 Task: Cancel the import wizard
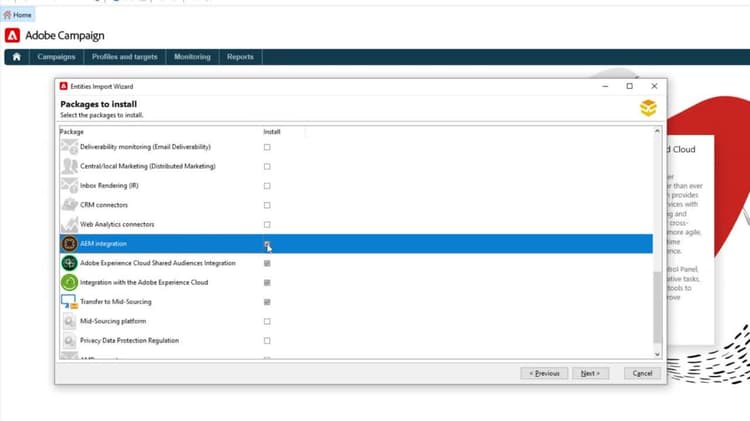point(642,373)
